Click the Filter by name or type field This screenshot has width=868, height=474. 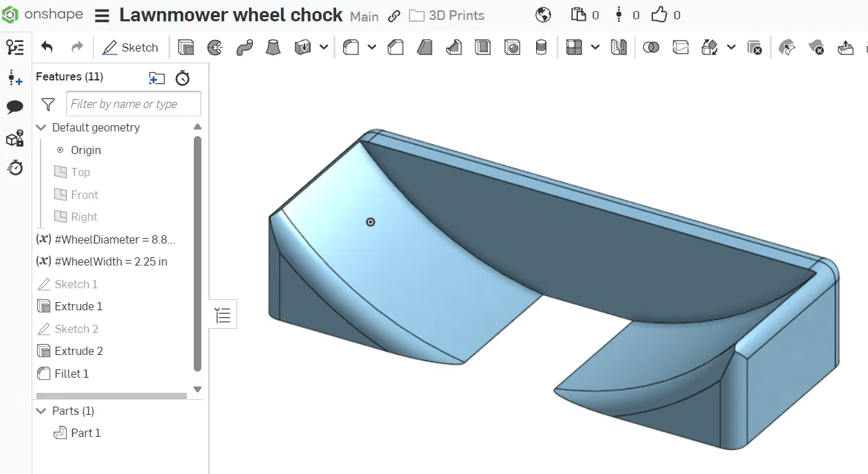tap(133, 104)
